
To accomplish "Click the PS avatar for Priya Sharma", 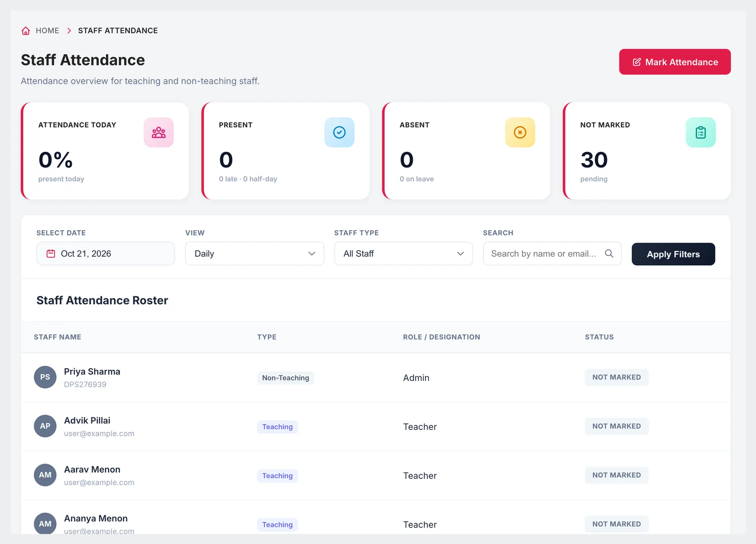I will (45, 377).
